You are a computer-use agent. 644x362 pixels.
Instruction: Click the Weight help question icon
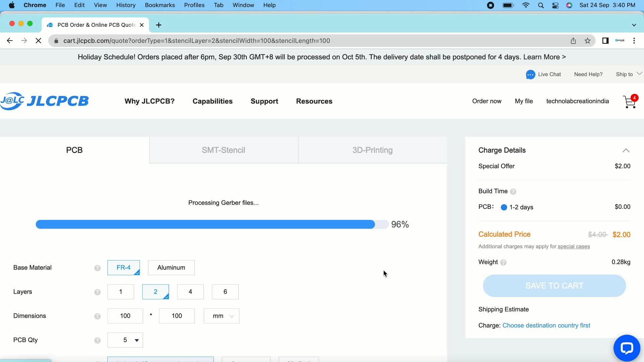coord(503,262)
